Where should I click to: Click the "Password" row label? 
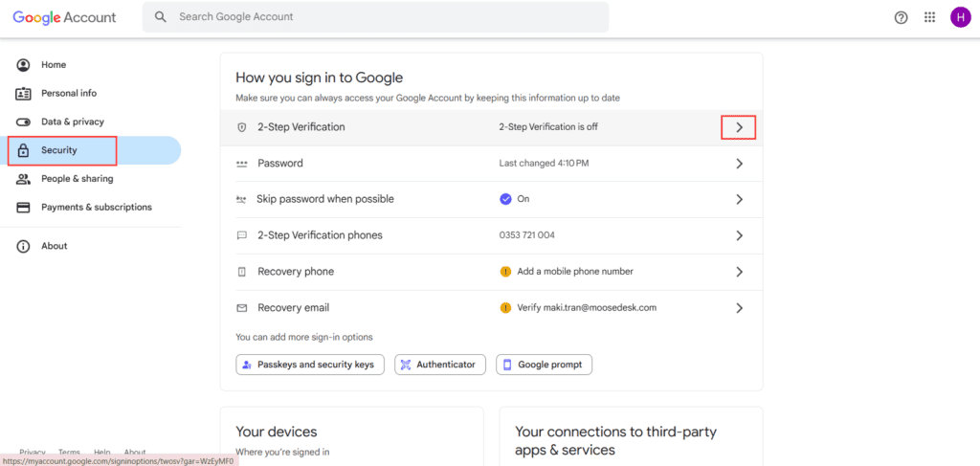280,164
